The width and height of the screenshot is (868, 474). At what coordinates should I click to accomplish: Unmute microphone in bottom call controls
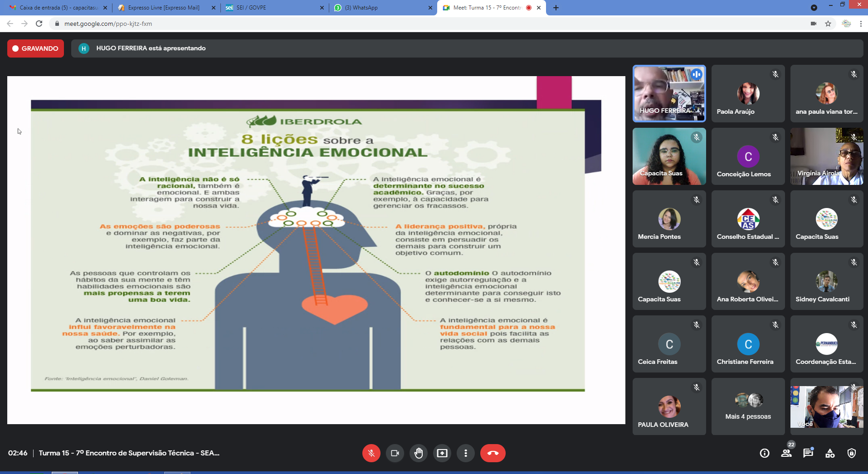[371, 453]
